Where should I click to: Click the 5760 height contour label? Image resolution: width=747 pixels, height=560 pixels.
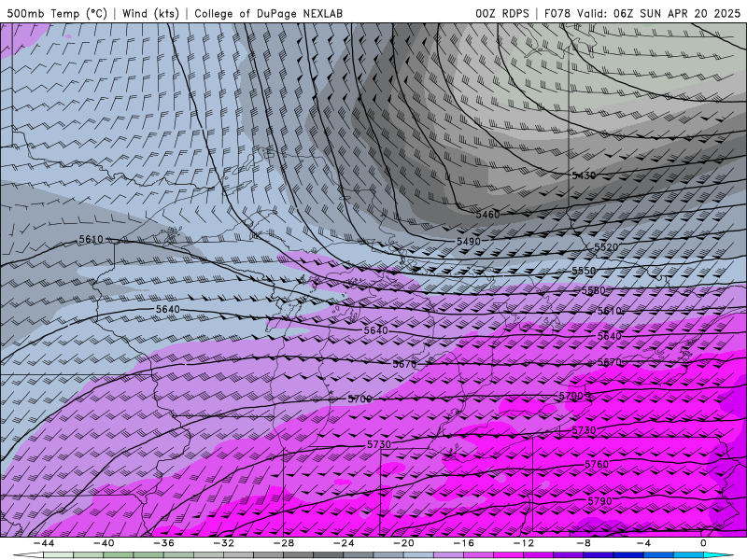coord(597,464)
